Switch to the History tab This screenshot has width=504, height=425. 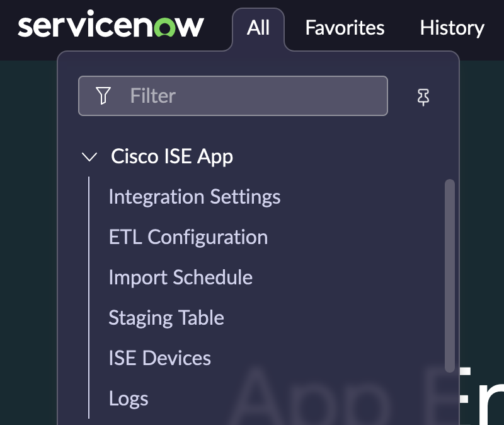point(452,28)
